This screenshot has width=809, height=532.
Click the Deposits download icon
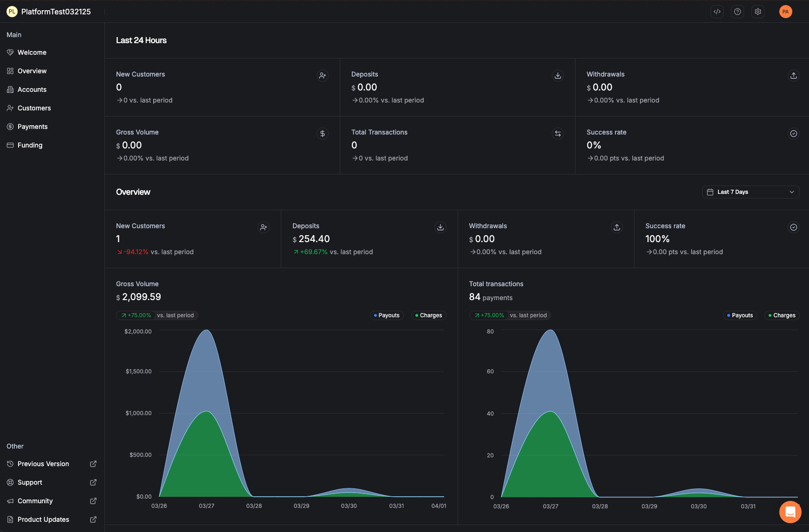pyautogui.click(x=557, y=76)
